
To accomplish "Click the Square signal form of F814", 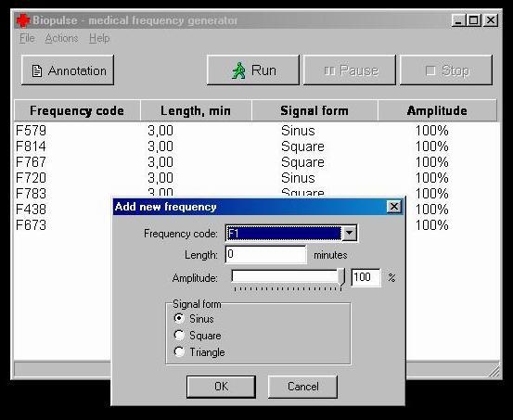I will coord(302,146).
